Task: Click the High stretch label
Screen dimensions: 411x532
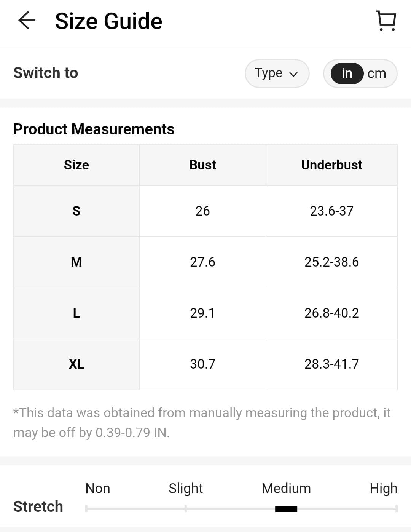Action: click(383, 489)
